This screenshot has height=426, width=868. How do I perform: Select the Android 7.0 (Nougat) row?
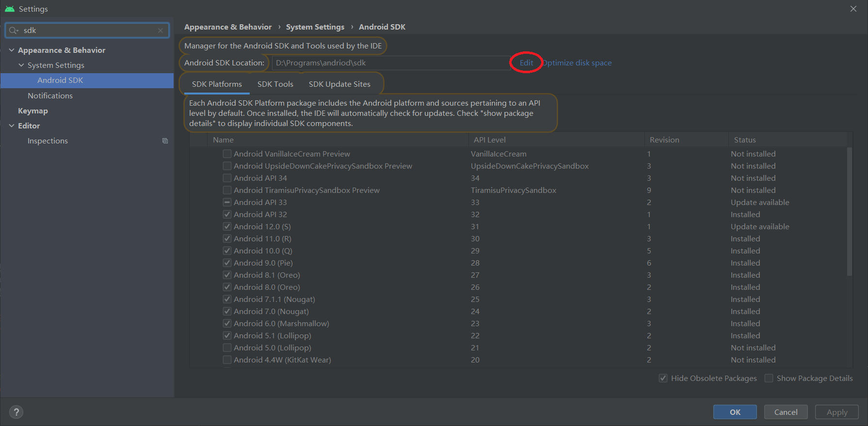click(x=518, y=311)
